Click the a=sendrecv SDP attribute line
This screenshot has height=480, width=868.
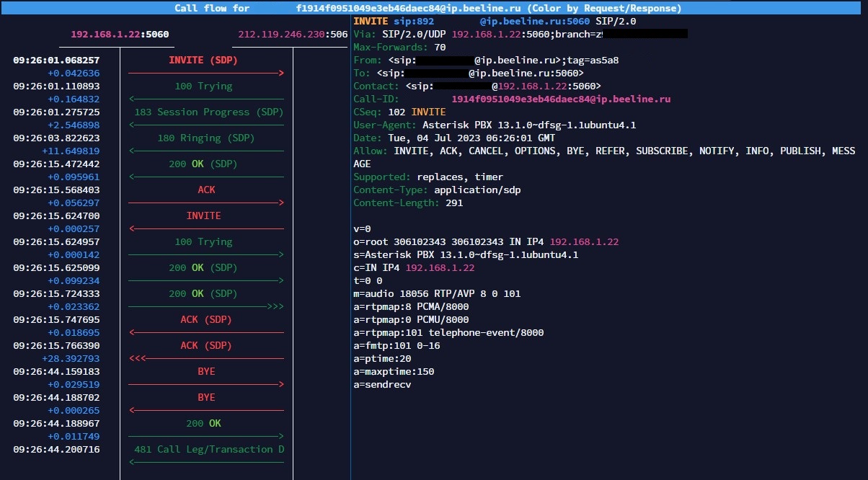click(382, 385)
